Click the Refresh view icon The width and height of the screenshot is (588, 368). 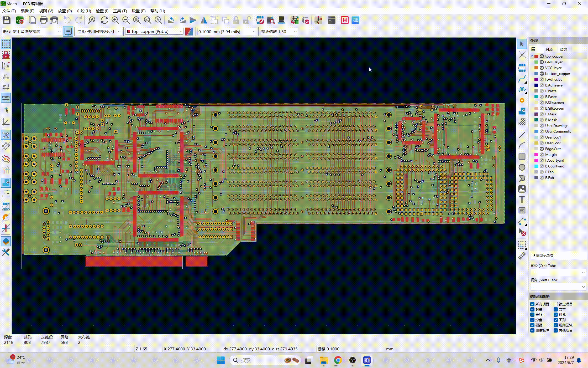(104, 20)
